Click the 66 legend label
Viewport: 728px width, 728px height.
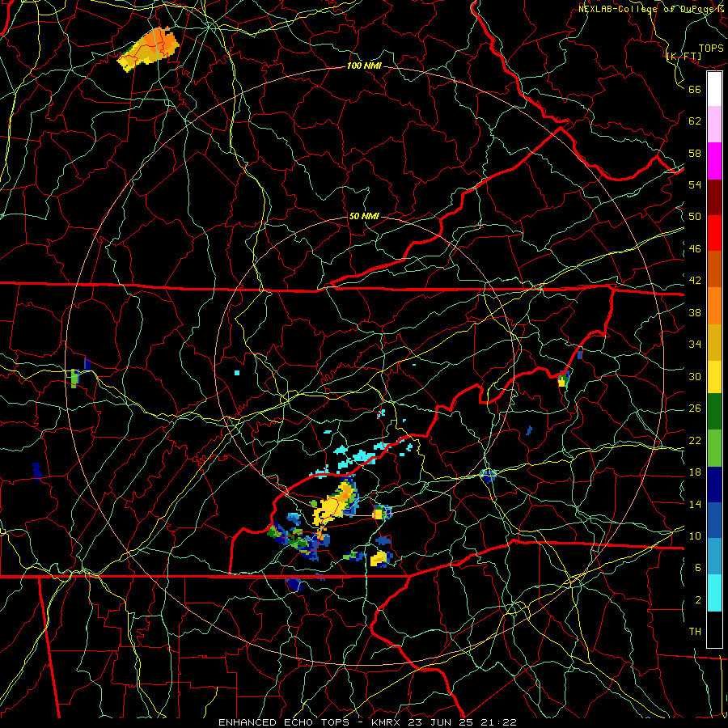pos(695,89)
